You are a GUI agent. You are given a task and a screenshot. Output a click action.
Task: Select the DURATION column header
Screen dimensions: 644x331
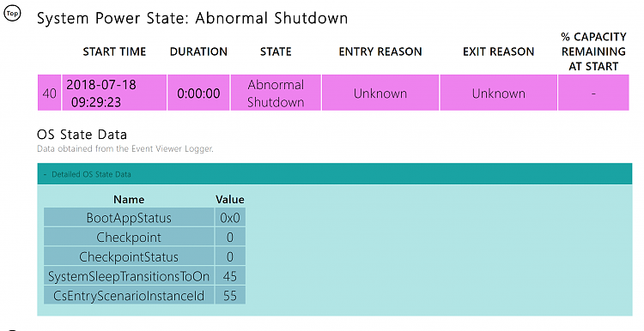(199, 51)
